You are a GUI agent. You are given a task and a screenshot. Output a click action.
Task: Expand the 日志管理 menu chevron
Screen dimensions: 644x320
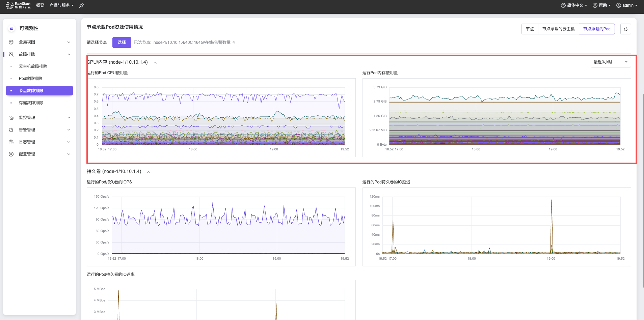[x=69, y=142]
